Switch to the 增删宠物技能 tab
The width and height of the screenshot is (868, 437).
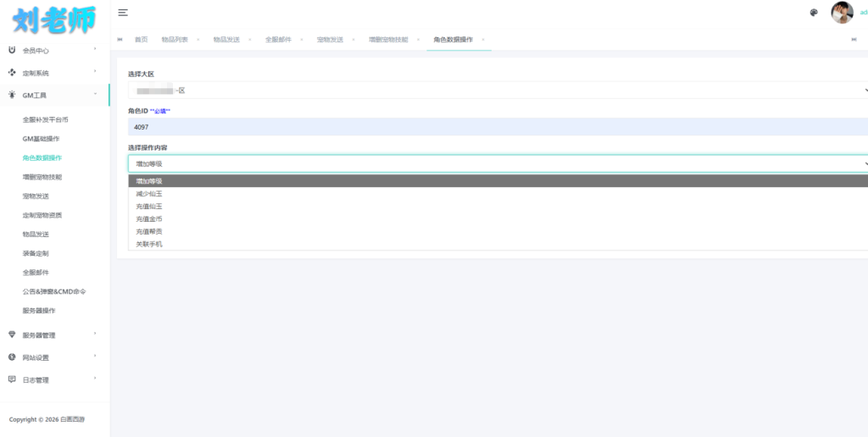pos(388,40)
